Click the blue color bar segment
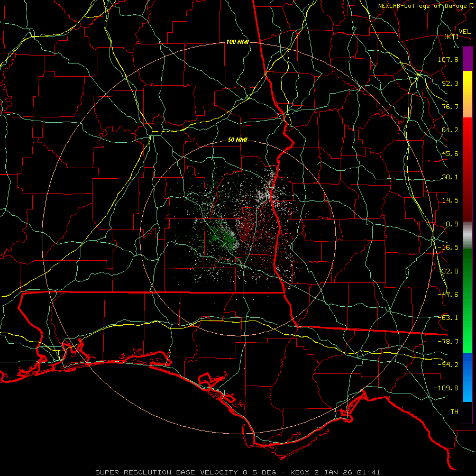Viewport: 476px width, 476px height. click(x=467, y=377)
